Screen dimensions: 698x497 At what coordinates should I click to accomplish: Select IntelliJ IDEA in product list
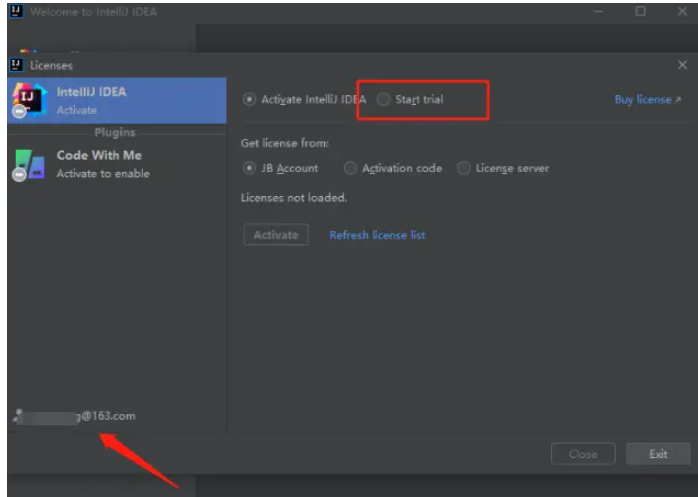click(117, 101)
